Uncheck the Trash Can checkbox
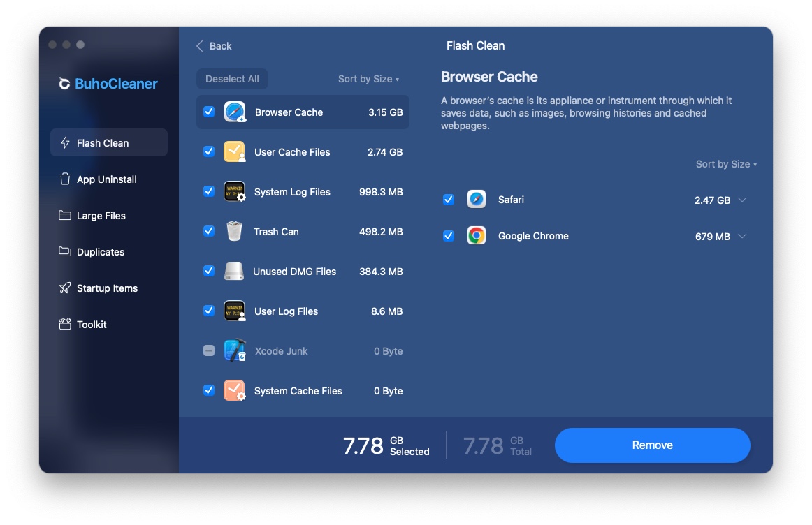The height and width of the screenshot is (525, 812). (x=209, y=231)
